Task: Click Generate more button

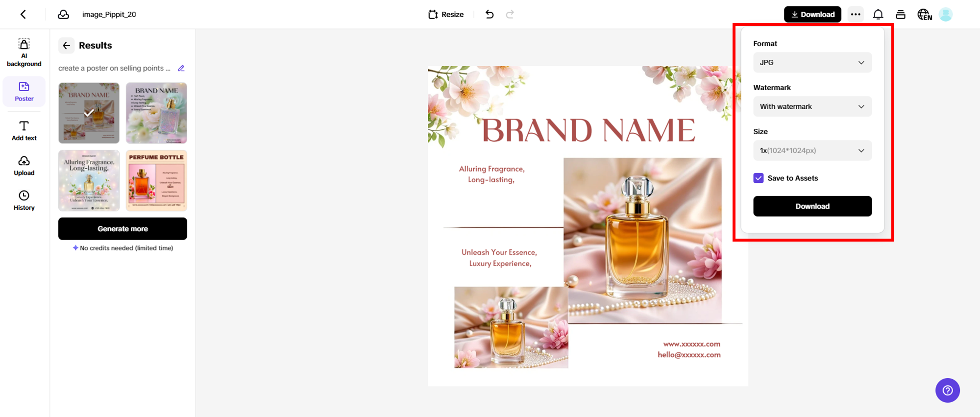Action: (x=122, y=229)
